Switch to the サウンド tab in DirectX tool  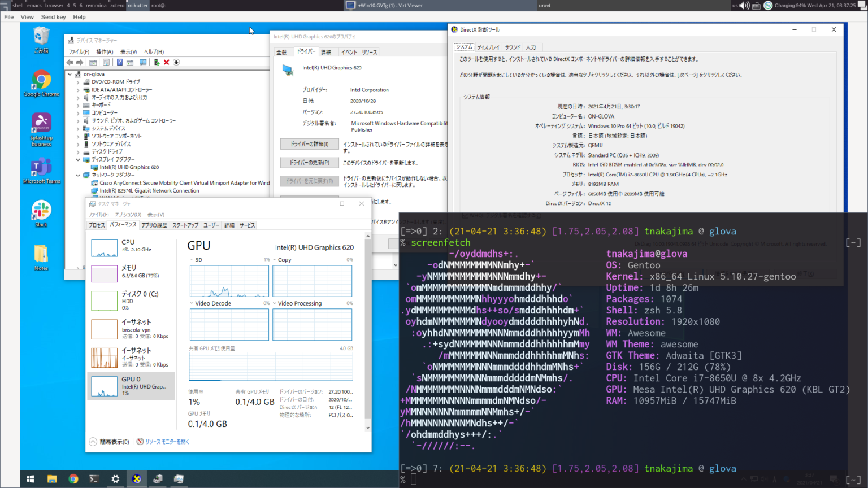point(513,47)
